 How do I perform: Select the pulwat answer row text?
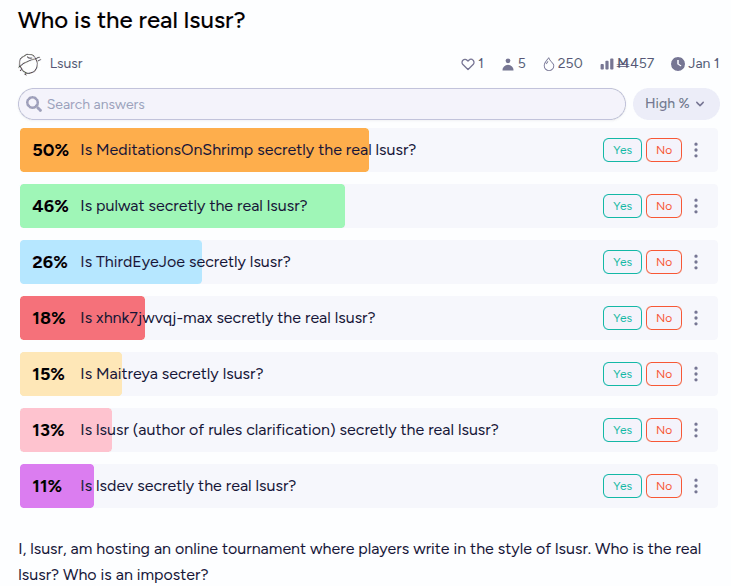click(193, 206)
